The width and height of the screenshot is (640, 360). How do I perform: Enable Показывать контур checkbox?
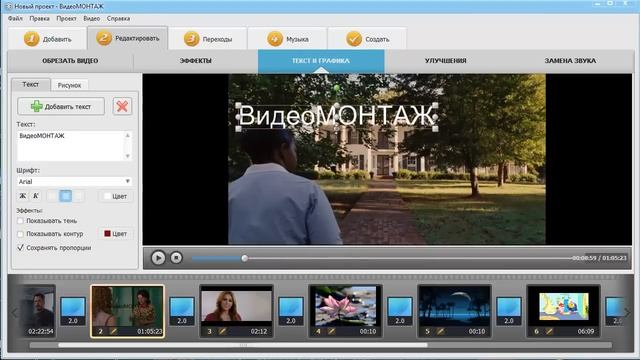coord(20,234)
